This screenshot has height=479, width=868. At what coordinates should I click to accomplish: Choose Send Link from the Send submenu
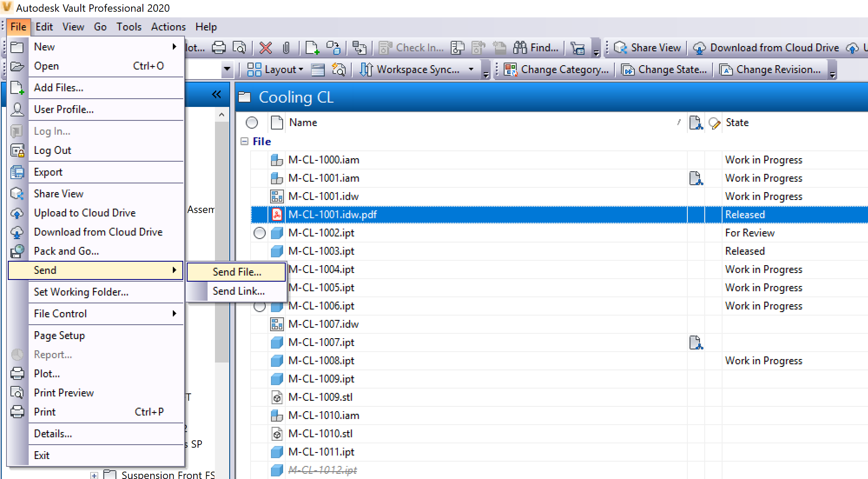(x=237, y=291)
